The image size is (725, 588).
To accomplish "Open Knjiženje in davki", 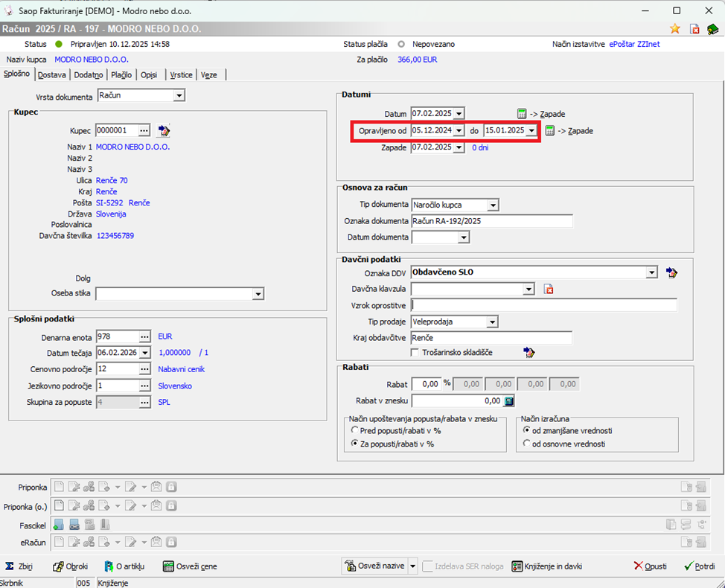I will pos(547,566).
